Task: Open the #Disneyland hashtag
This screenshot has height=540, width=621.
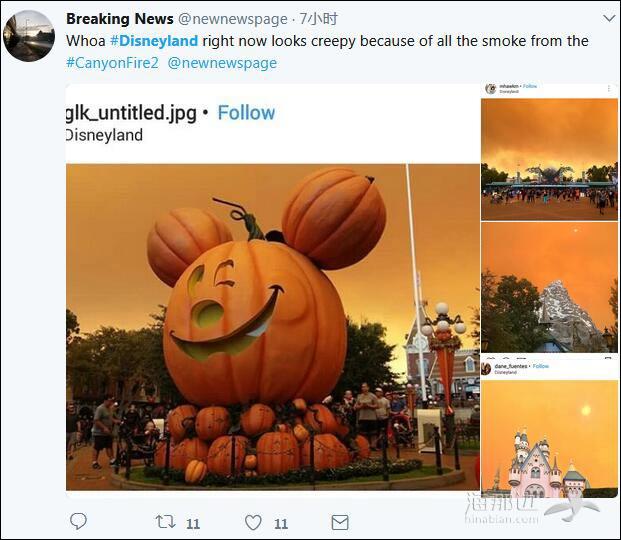Action: pyautogui.click(x=154, y=41)
